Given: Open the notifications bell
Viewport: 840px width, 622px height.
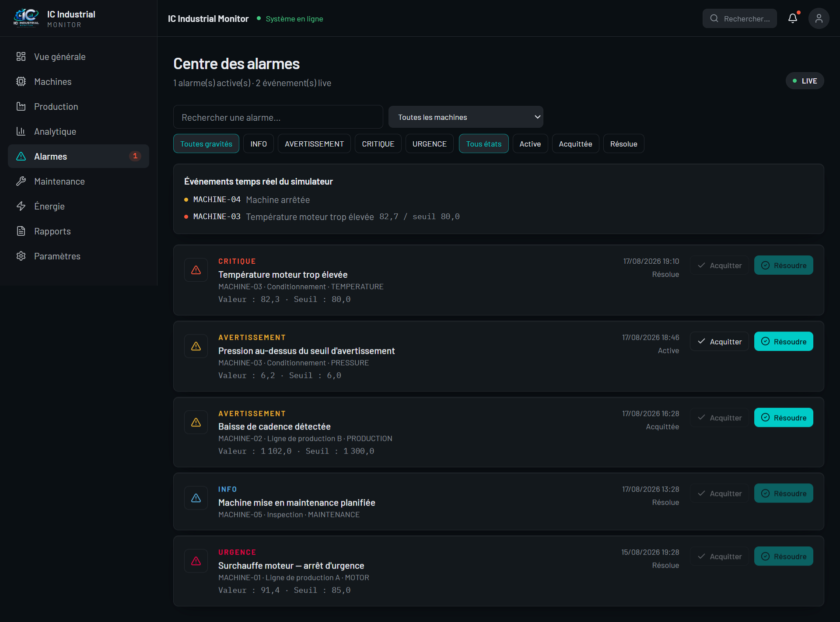Looking at the screenshot, I should (793, 18).
